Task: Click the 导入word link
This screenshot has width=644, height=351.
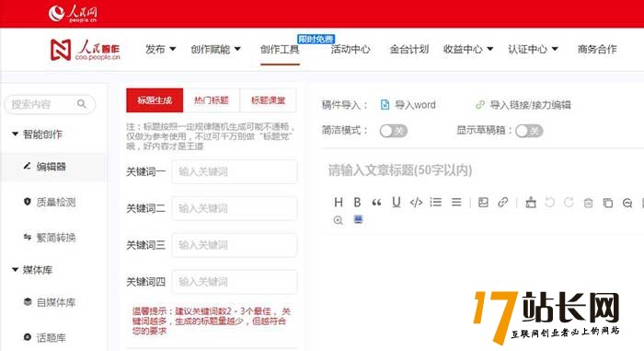Action: (408, 105)
